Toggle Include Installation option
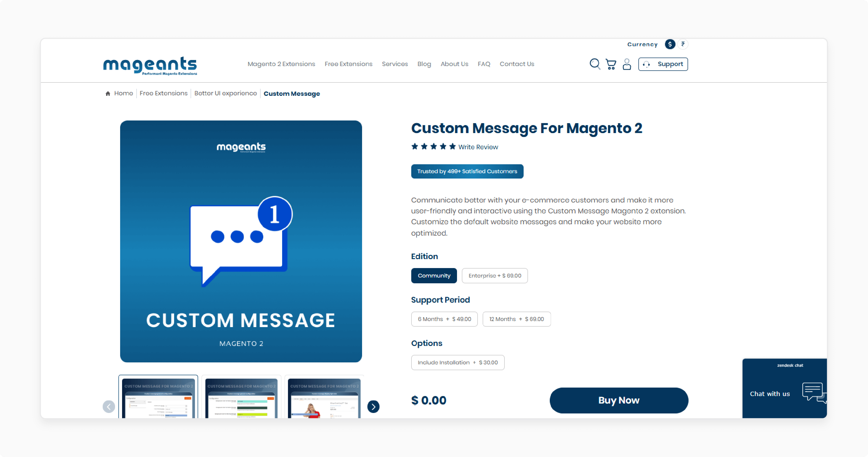The width and height of the screenshot is (868, 457). [x=457, y=362]
